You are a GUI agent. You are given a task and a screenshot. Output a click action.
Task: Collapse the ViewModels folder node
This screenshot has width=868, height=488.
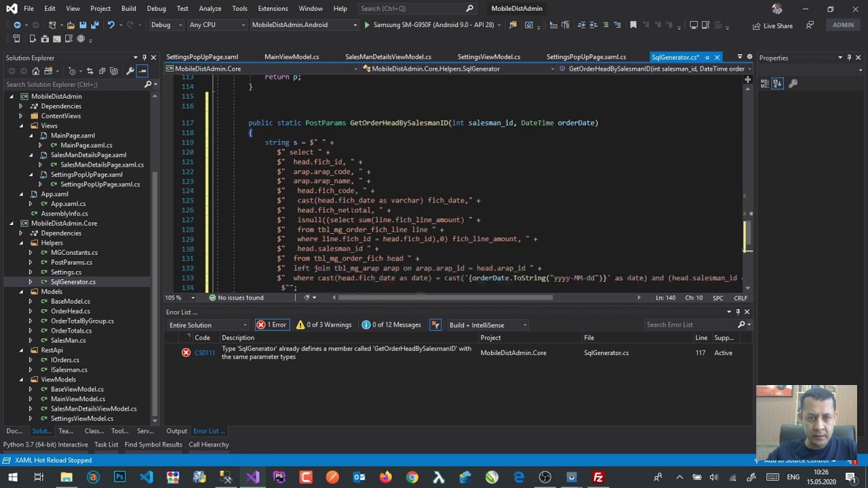21,380
